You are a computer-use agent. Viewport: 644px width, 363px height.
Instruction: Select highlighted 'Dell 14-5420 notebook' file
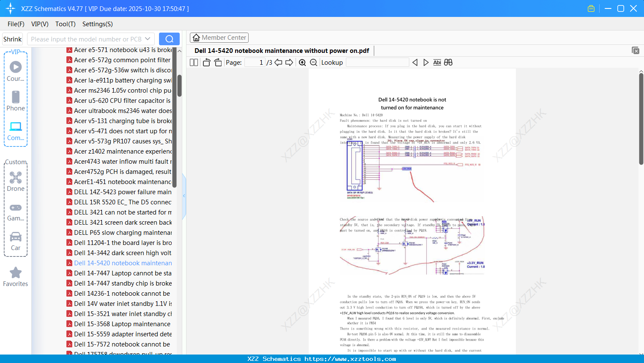pos(119,263)
